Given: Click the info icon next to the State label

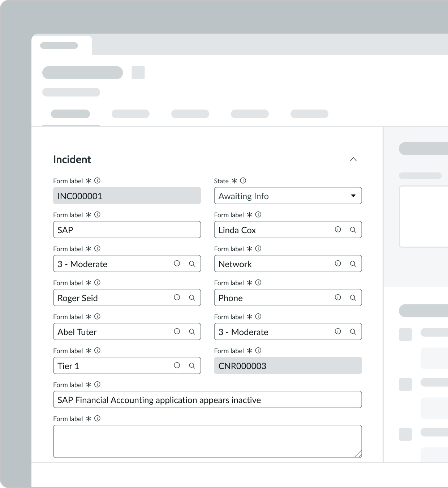Looking at the screenshot, I should [x=243, y=181].
